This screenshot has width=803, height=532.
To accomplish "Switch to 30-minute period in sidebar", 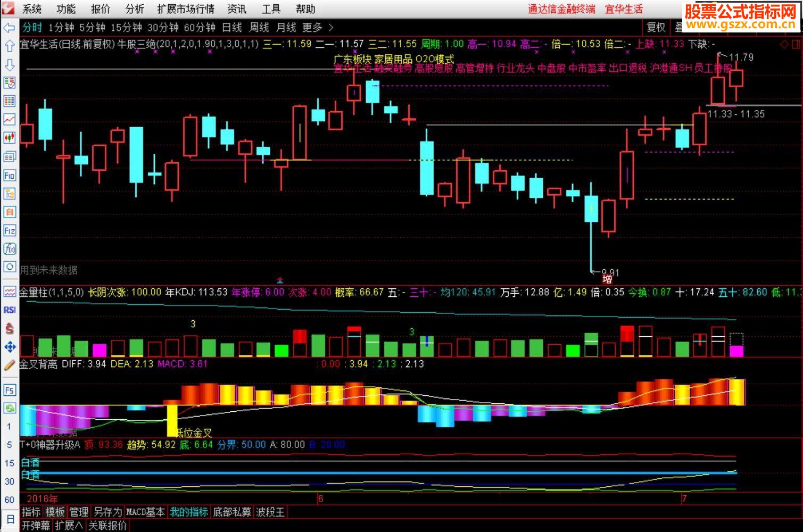I will (9, 481).
